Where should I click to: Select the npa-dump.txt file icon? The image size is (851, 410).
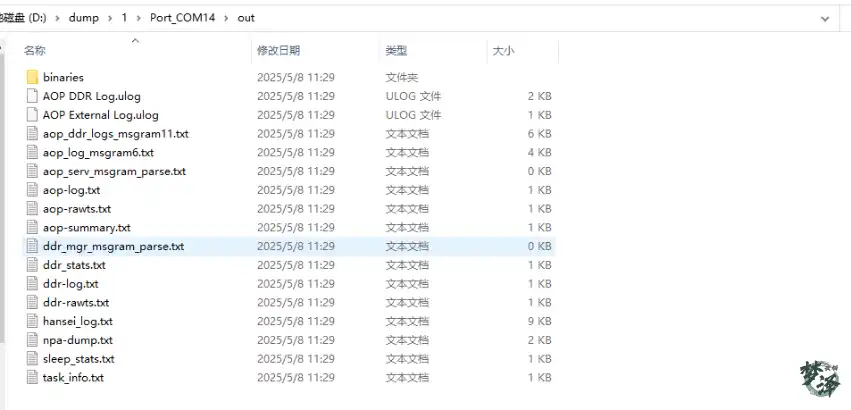32,340
